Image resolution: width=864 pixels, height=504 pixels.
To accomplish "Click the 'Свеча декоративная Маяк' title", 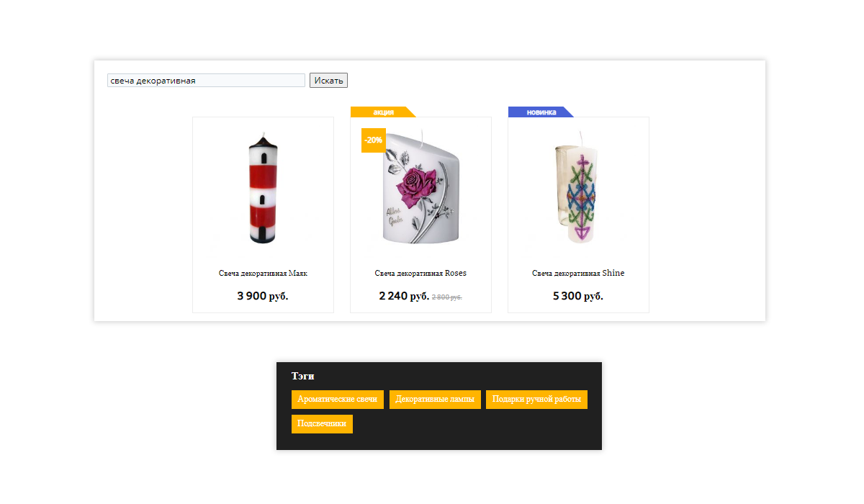I will pyautogui.click(x=263, y=274).
